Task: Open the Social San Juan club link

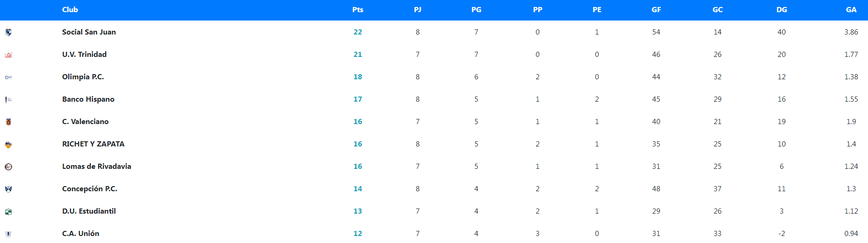Action: 89,32
